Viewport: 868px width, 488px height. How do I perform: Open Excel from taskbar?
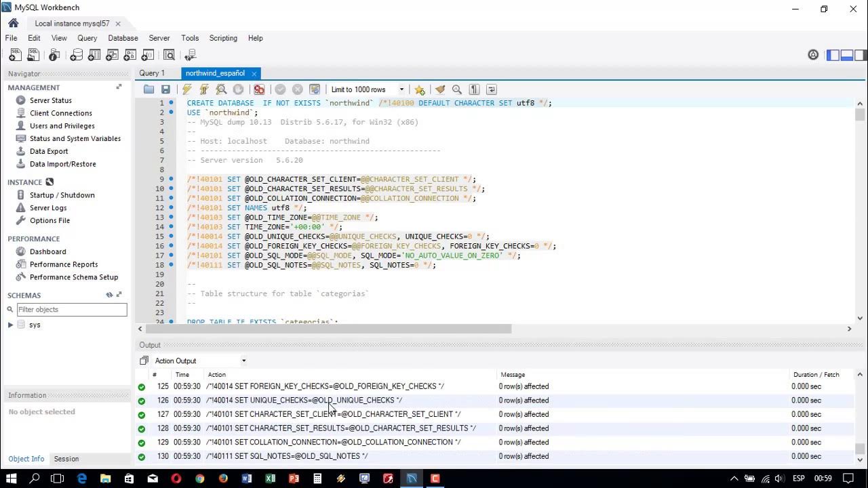coord(270,479)
